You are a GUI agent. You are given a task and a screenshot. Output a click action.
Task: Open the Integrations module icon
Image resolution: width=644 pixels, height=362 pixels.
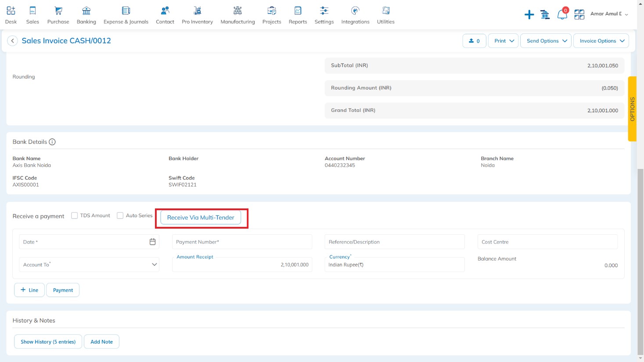355,11
